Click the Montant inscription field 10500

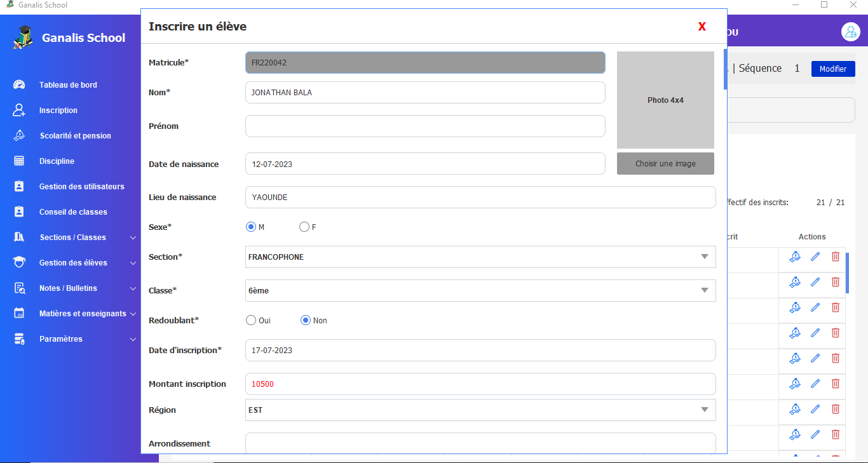(x=480, y=384)
